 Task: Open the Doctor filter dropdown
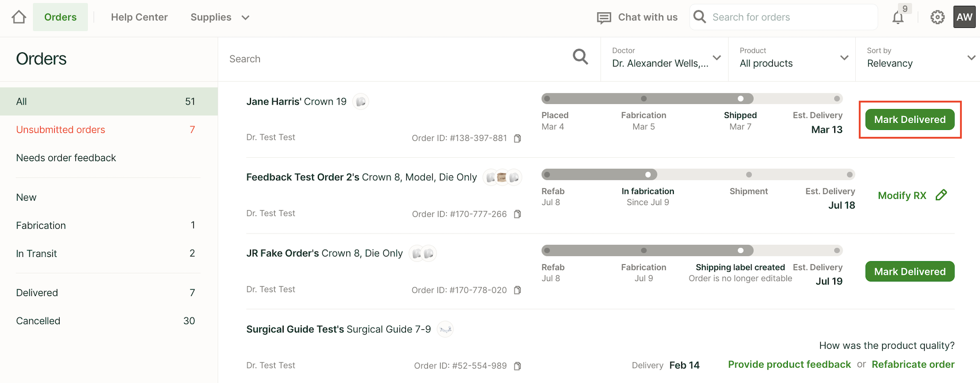tap(666, 58)
